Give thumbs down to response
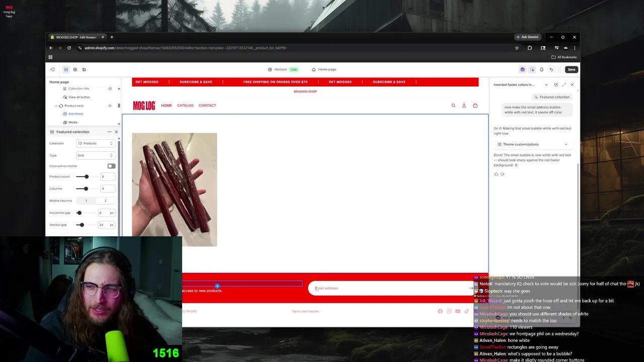Image resolution: width=644 pixels, height=362 pixels. point(502,174)
